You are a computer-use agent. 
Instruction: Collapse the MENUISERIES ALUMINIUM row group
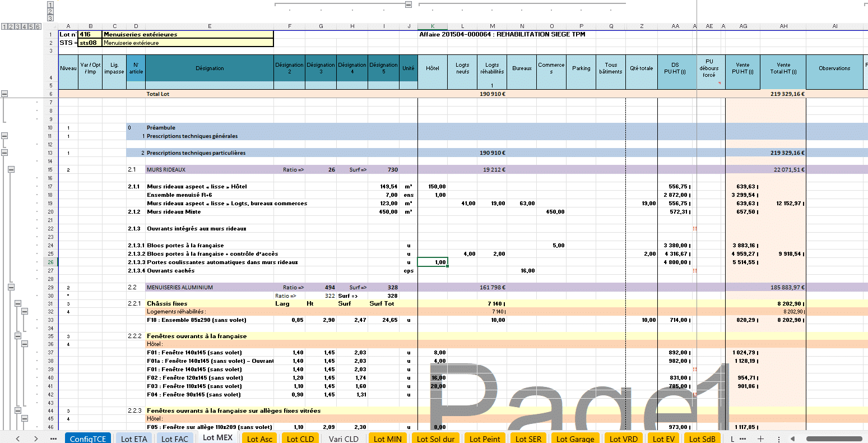(x=11, y=287)
